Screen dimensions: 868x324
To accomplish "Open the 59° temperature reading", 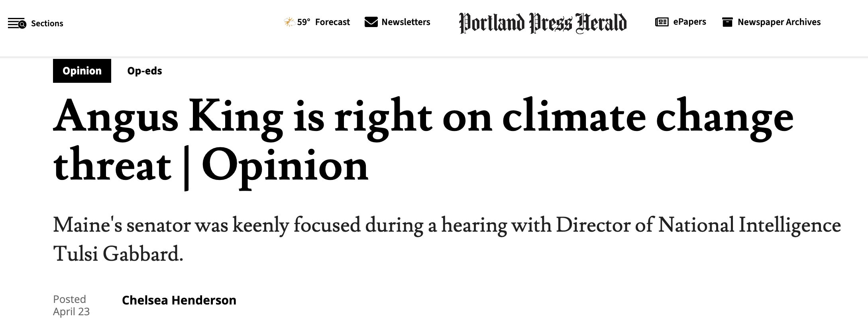I will (304, 22).
